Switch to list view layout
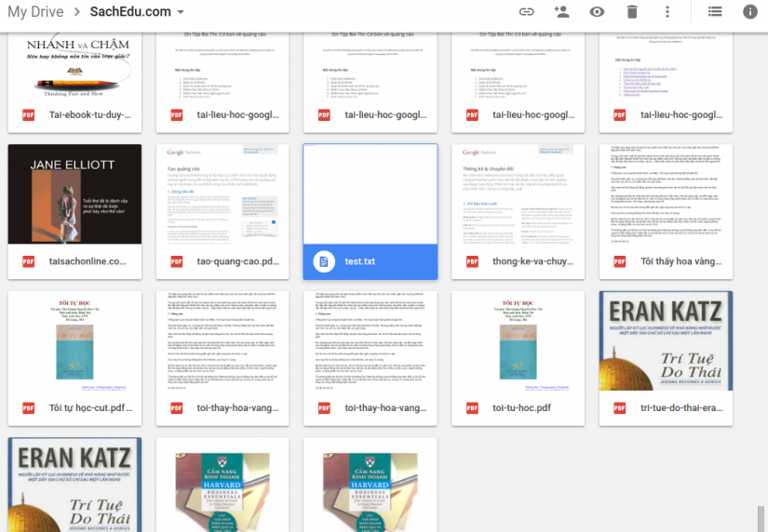 [715, 12]
